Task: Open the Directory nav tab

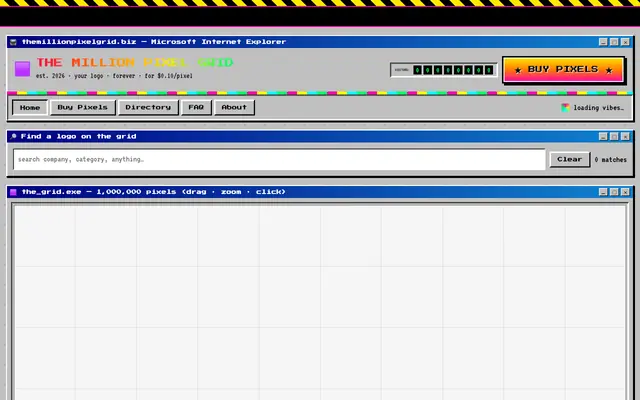Action: (x=148, y=107)
